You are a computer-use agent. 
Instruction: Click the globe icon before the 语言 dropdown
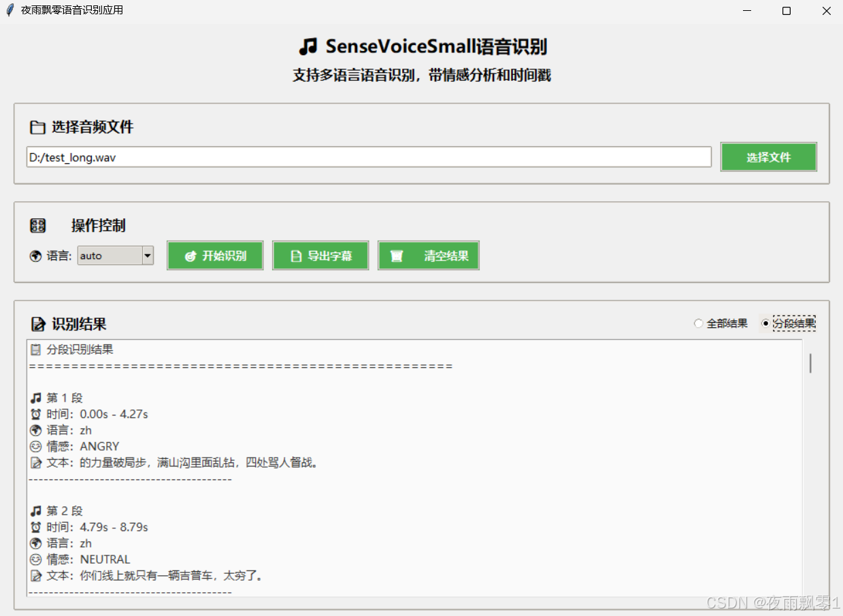tap(36, 256)
